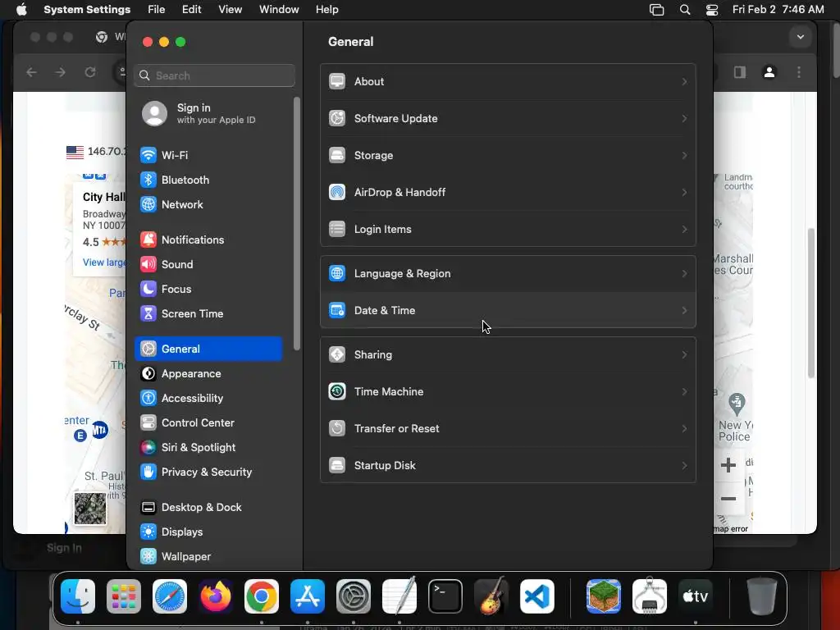Viewport: 840px width, 630px height.
Task: Expand the About row chevron
Action: [x=684, y=82]
